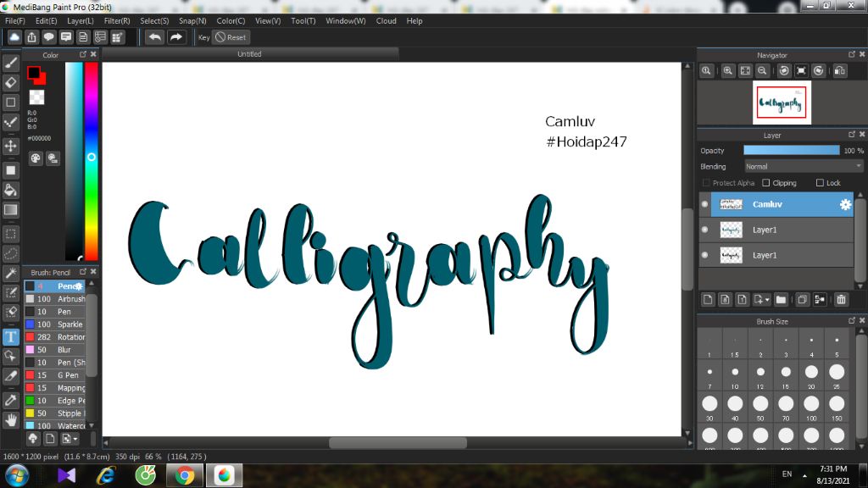Zoom out using the Navigator magnifier minus
The image size is (868, 488).
762,71
